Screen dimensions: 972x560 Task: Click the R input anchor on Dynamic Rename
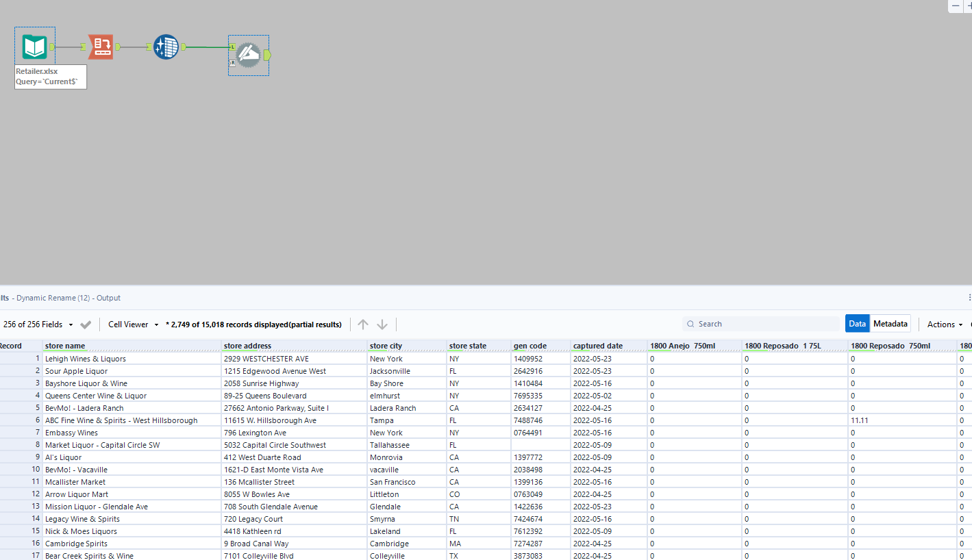tap(232, 62)
